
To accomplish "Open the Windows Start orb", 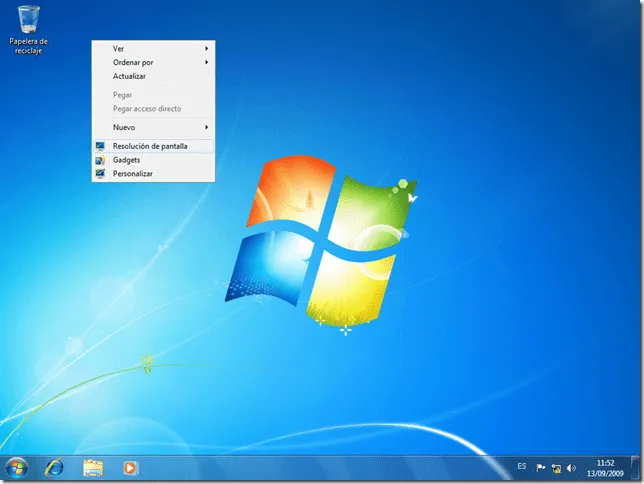I will (x=17, y=468).
